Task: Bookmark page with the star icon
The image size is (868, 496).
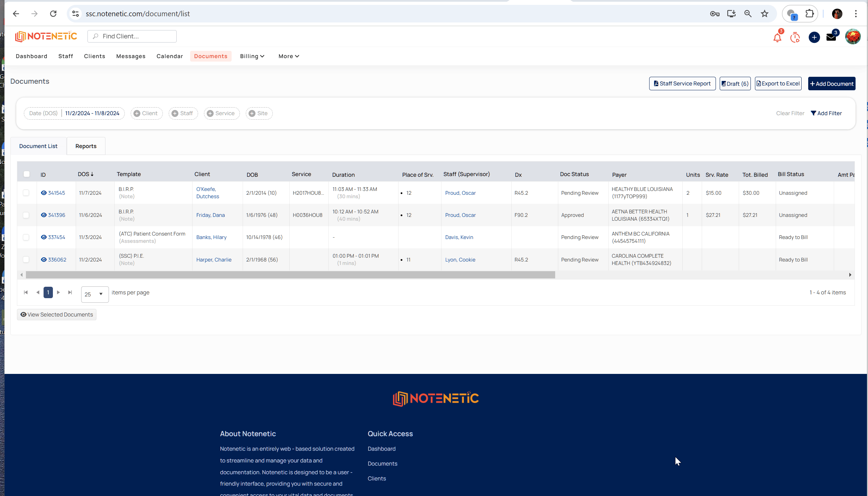Action: coord(764,14)
